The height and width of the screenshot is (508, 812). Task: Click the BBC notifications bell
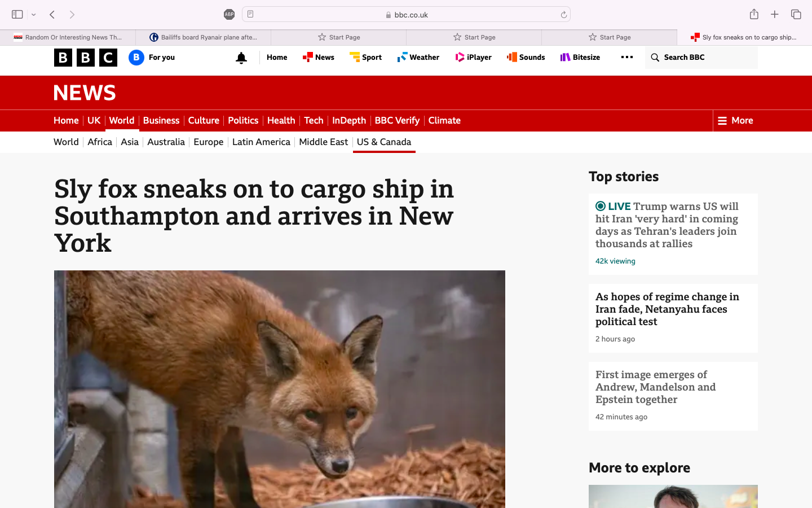(241, 57)
